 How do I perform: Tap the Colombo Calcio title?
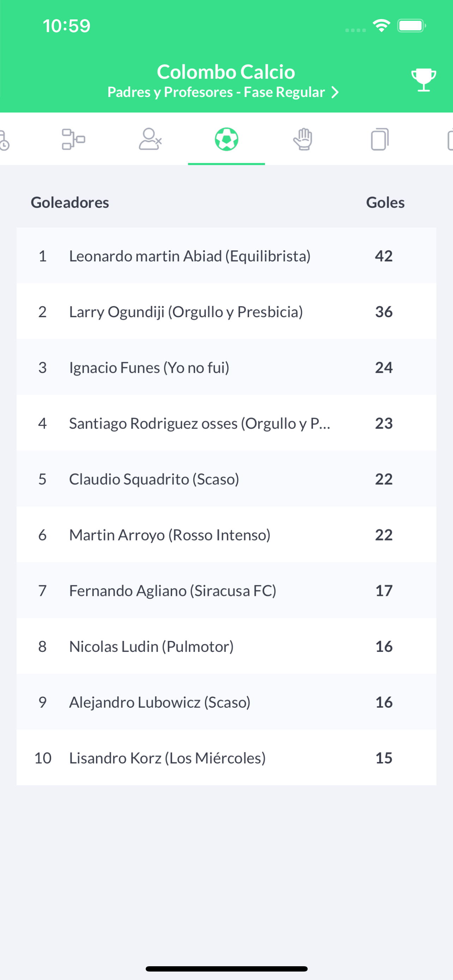click(226, 72)
